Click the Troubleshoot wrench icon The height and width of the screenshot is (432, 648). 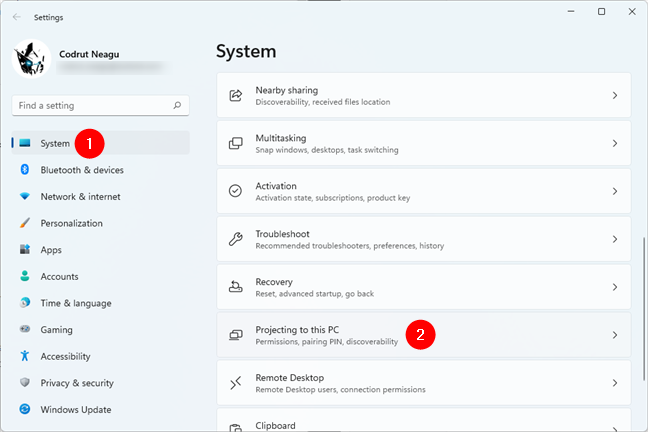(236, 239)
